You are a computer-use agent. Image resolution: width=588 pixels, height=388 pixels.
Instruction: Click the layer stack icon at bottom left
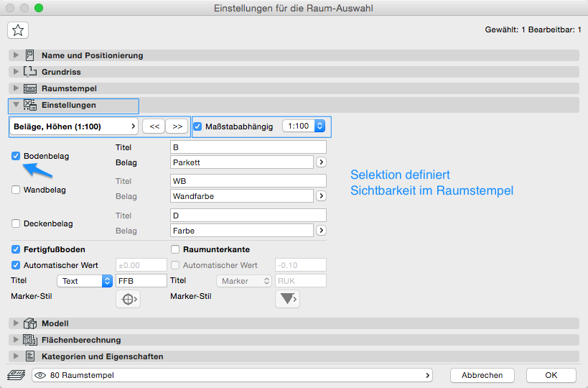(x=16, y=375)
